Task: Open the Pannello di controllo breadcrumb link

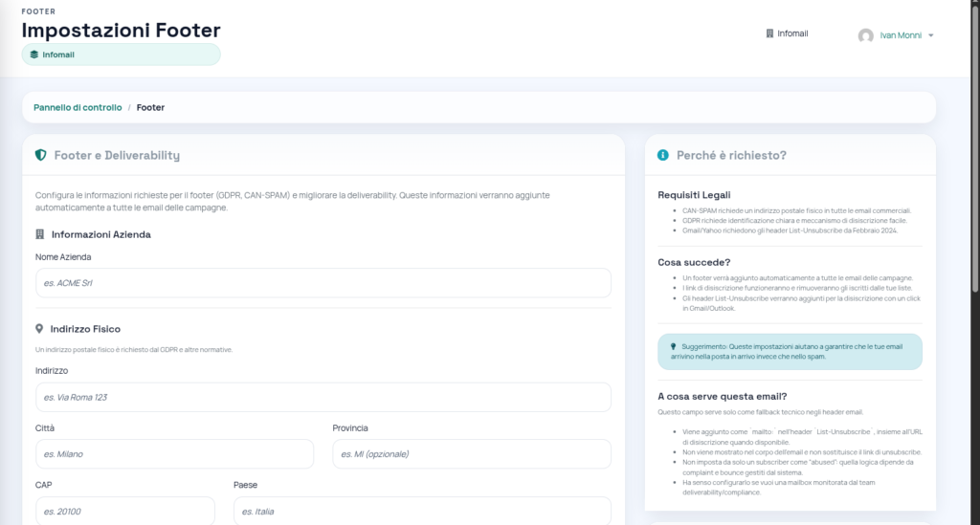Action: point(78,108)
